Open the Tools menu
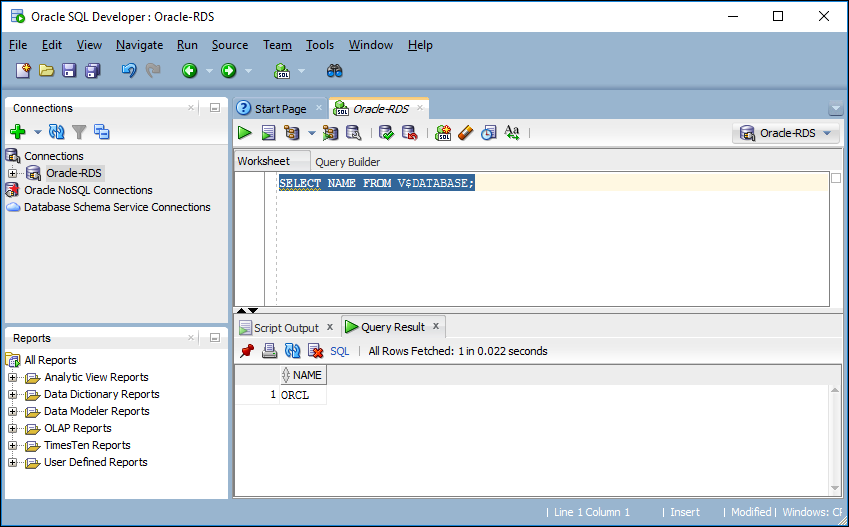 click(x=320, y=45)
